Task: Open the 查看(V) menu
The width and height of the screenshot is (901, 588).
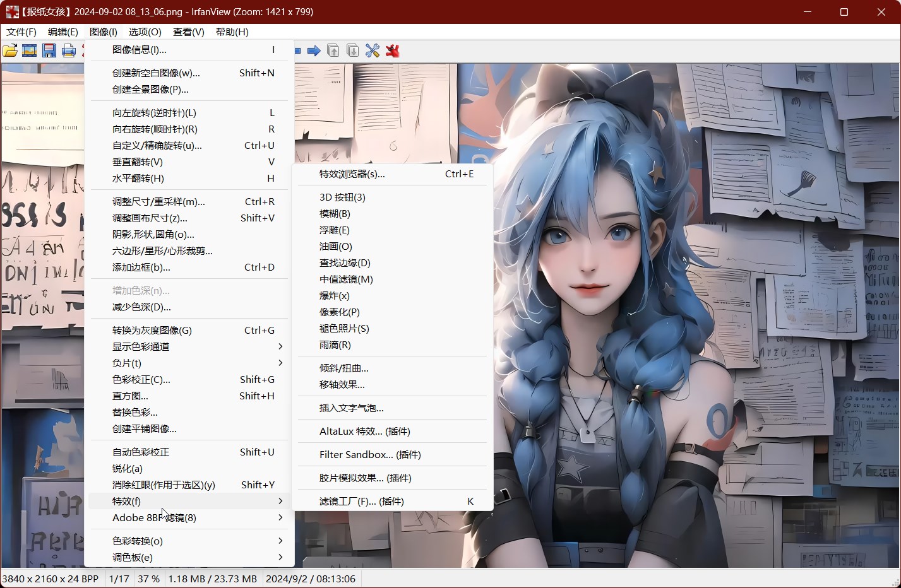Action: pos(188,32)
